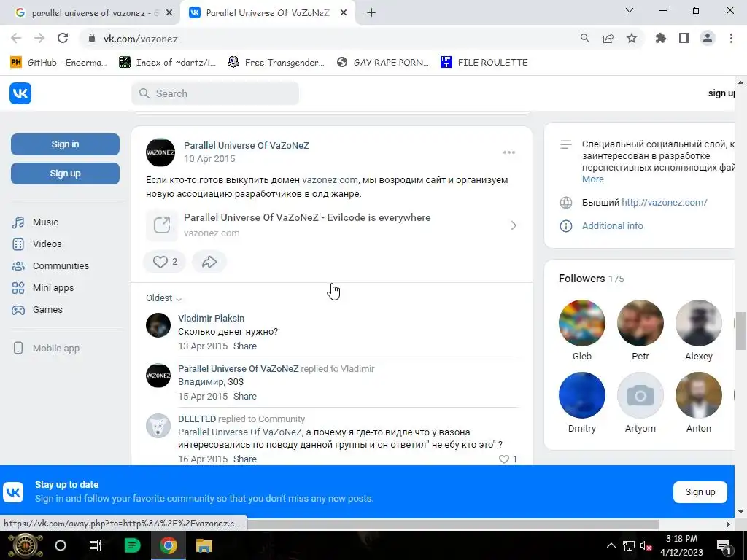Click the sidebar Sign up button

pyautogui.click(x=65, y=174)
